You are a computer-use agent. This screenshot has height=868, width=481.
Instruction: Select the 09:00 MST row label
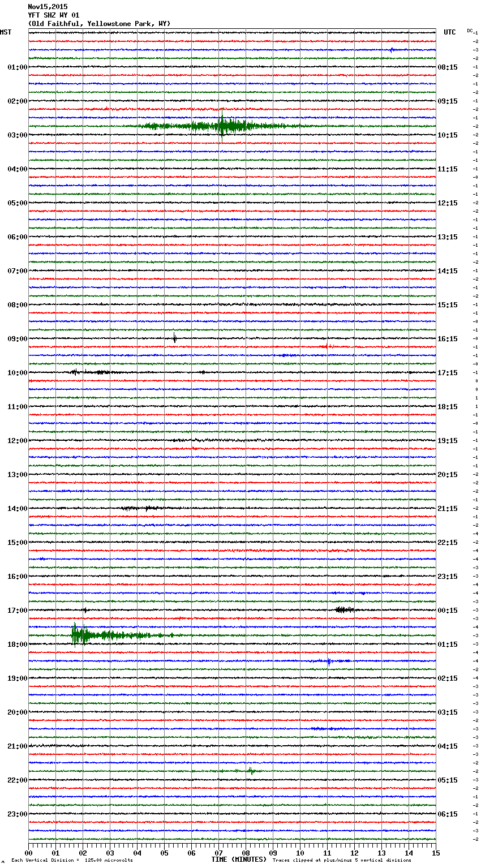pyautogui.click(x=18, y=339)
